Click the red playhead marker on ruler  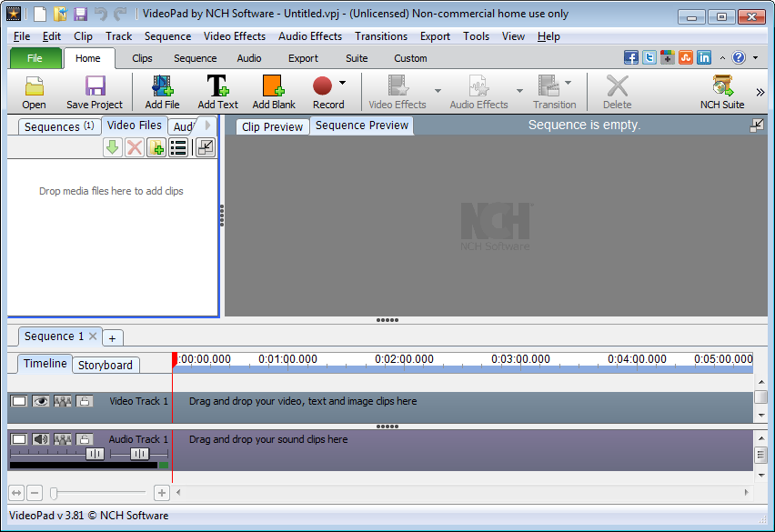tap(175, 359)
